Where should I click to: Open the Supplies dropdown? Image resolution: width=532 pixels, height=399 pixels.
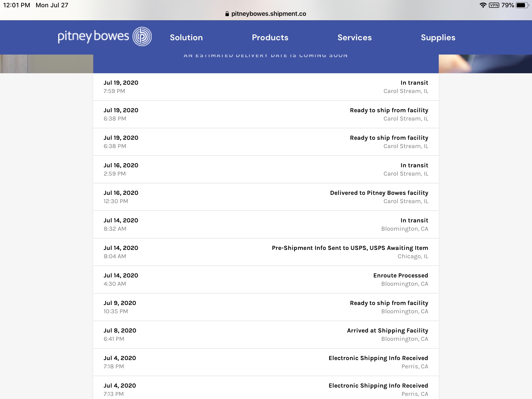click(x=438, y=37)
